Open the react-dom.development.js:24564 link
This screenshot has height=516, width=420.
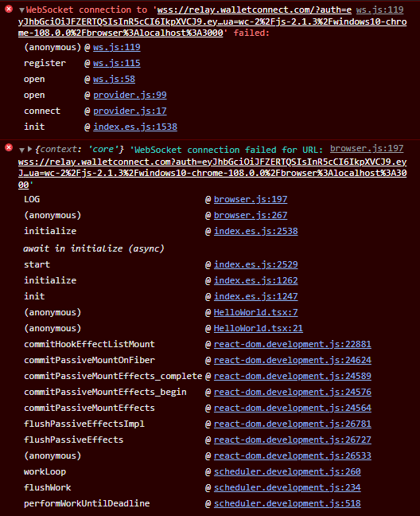pos(293,408)
